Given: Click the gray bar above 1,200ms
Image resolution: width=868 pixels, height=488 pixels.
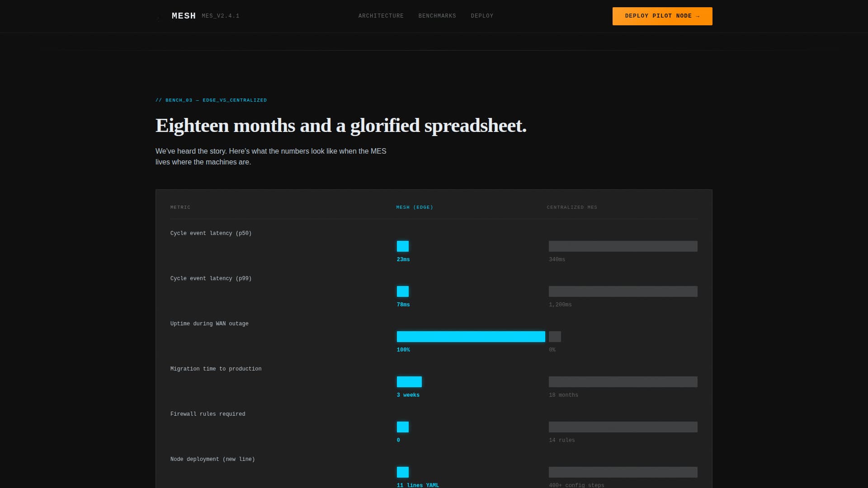Looking at the screenshot, I should (x=623, y=291).
